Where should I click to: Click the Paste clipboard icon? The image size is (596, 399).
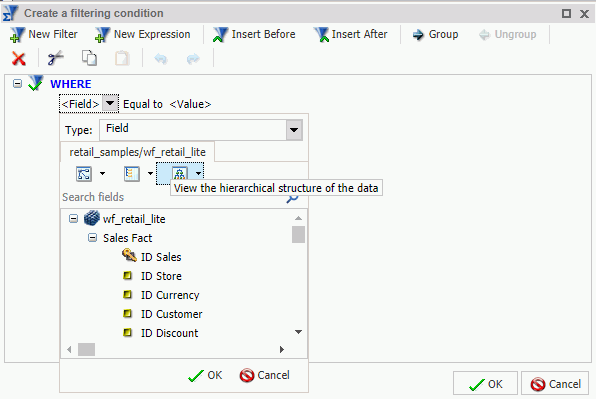pos(122,59)
